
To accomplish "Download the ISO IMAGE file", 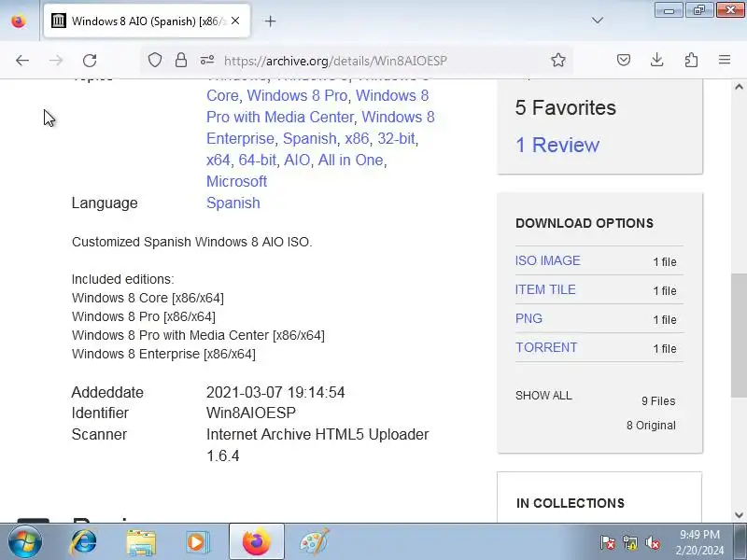I will [x=548, y=260].
